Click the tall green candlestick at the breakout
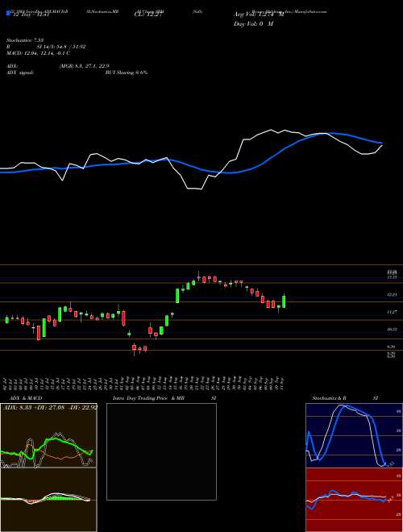403x532 pixels. [x=177, y=296]
